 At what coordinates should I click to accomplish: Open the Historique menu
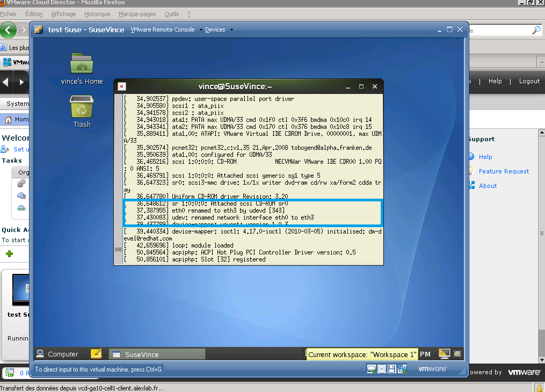(x=97, y=14)
